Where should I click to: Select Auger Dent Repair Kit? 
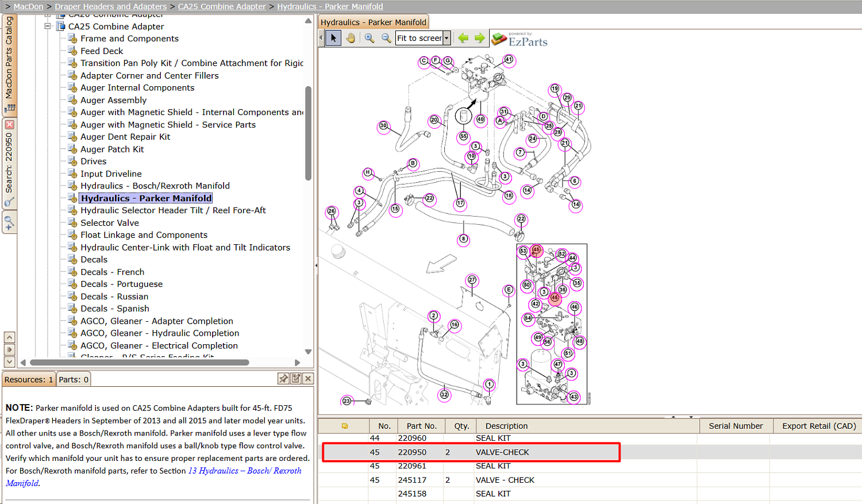125,137
